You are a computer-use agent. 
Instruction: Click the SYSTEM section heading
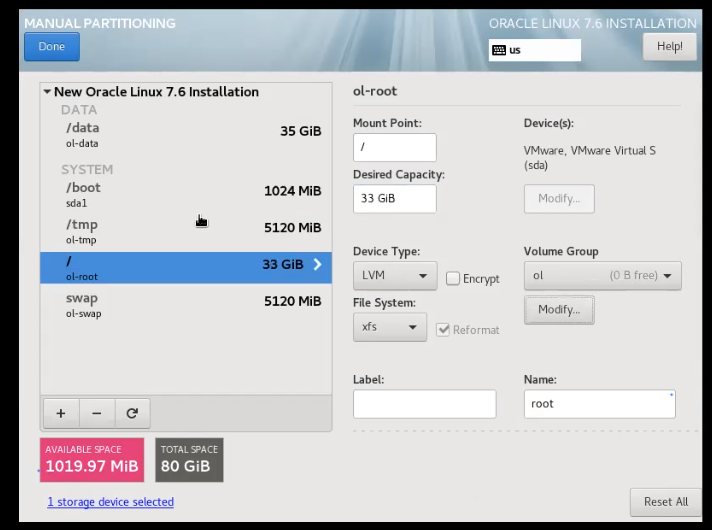coord(87,169)
